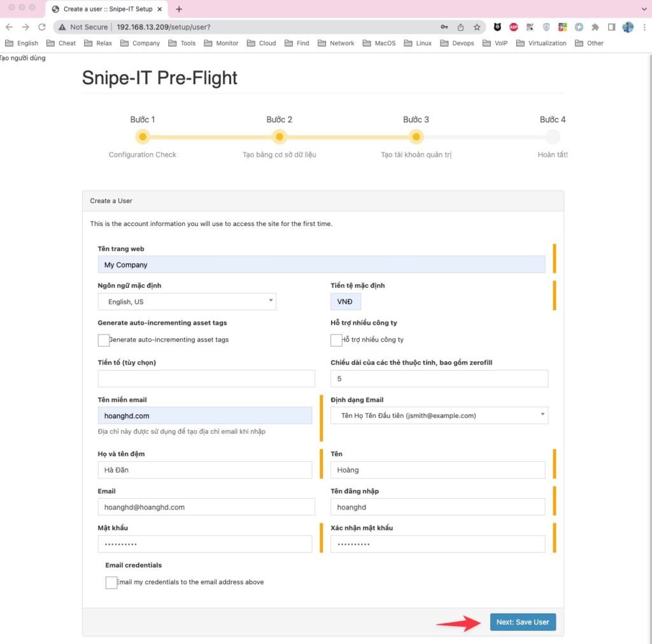Open the Other bookmarks folder
652x644 pixels.
coord(589,43)
